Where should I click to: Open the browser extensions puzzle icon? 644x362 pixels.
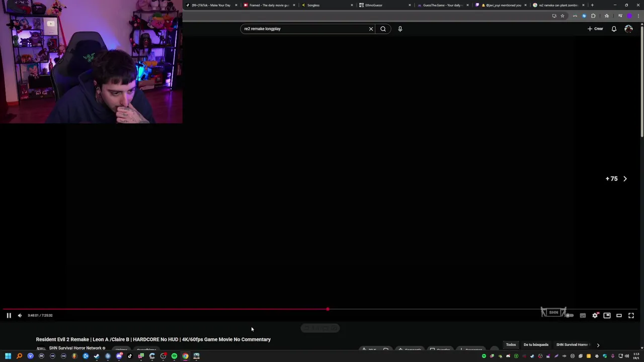click(x=593, y=16)
